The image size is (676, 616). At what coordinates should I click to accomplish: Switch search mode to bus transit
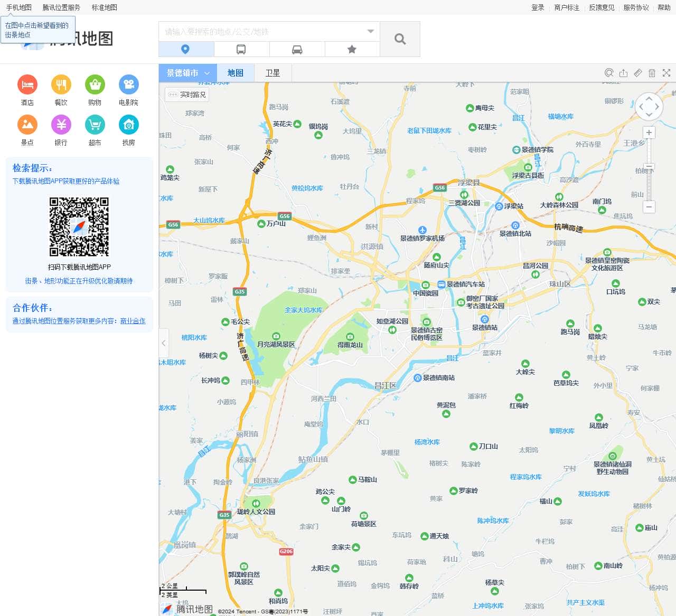[242, 49]
